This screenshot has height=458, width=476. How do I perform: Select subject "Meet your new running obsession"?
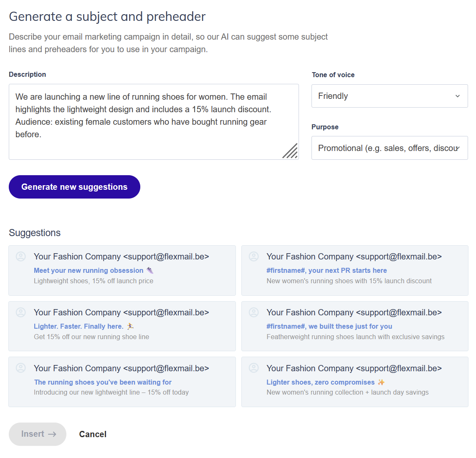[x=89, y=270]
